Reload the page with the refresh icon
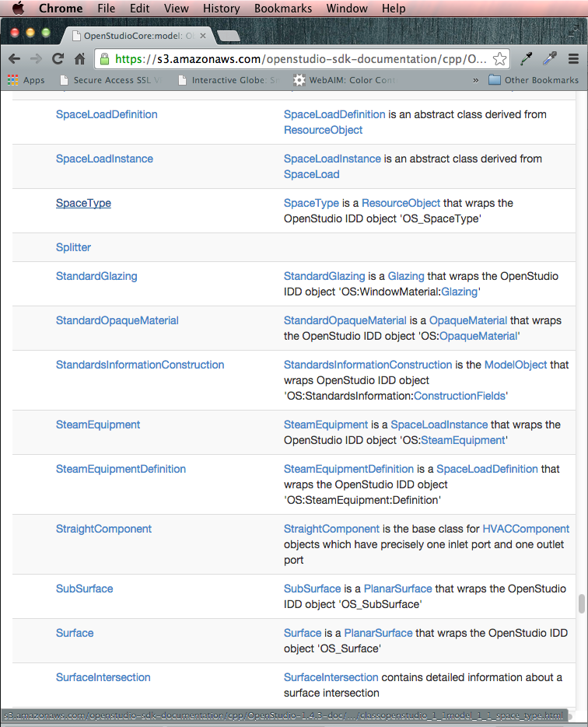The width and height of the screenshot is (588, 727). 58,59
